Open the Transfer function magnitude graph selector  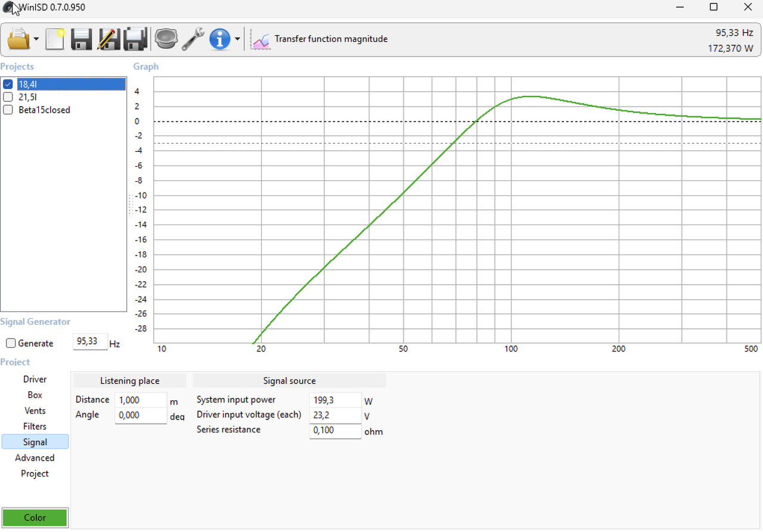(x=331, y=39)
